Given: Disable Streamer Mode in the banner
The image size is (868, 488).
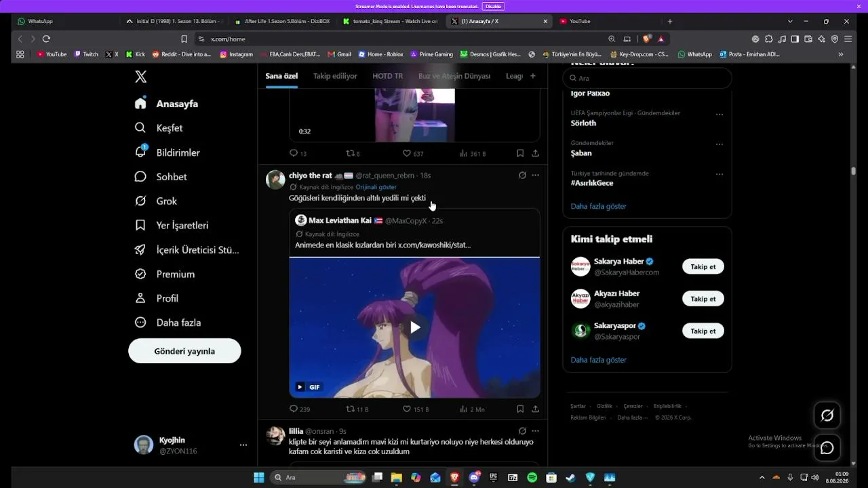Looking at the screenshot, I should coord(493,6).
